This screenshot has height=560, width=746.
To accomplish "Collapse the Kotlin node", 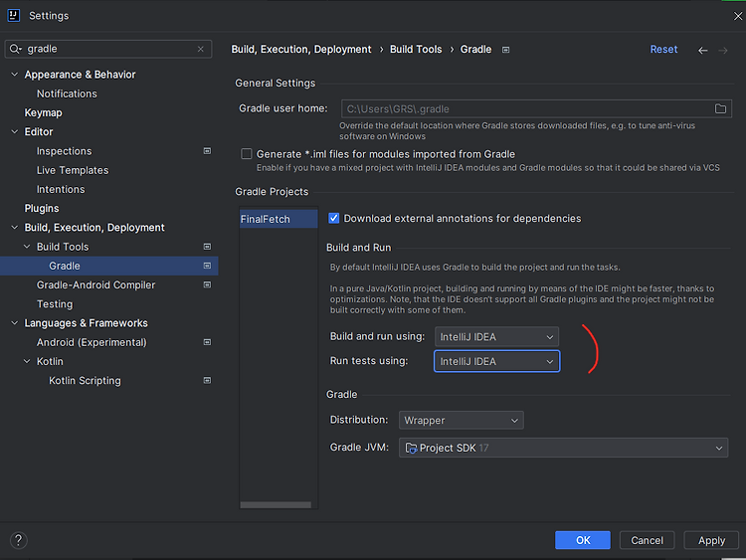I will 27,361.
